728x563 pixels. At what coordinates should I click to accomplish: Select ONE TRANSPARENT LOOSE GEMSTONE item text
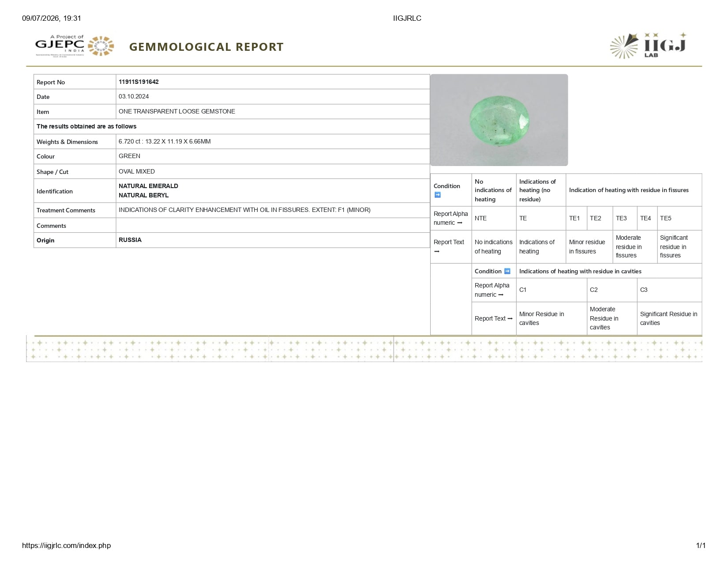coord(177,111)
